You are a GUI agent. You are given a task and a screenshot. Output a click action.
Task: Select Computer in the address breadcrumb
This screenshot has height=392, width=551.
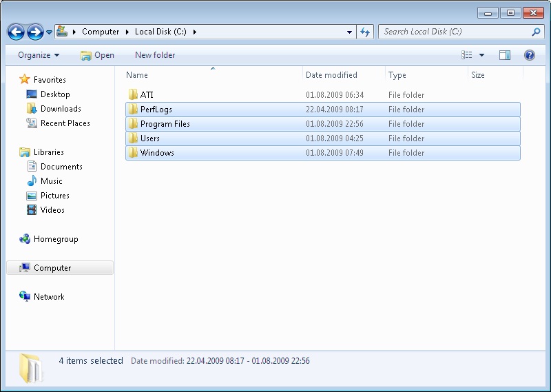(101, 32)
